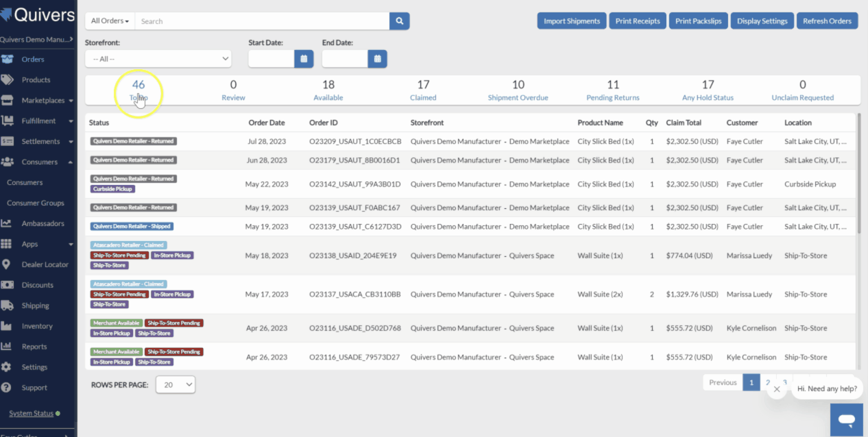Viewport: 868px width, 437px height.
Task: Click order ID O23138_USAID_204E9E19
Action: coord(353,256)
